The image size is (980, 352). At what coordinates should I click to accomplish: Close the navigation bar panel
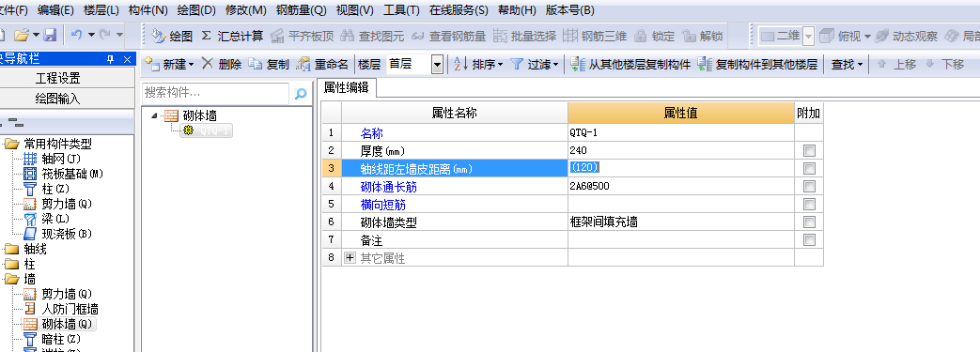pos(127,59)
